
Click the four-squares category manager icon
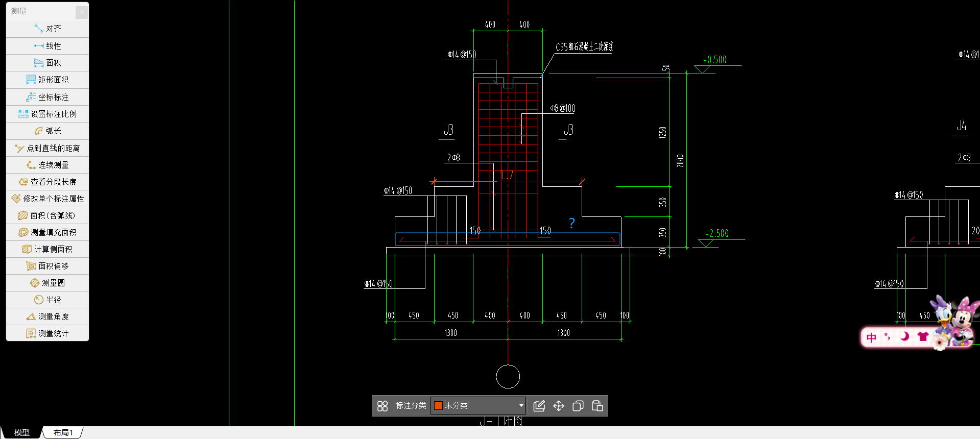(x=383, y=406)
